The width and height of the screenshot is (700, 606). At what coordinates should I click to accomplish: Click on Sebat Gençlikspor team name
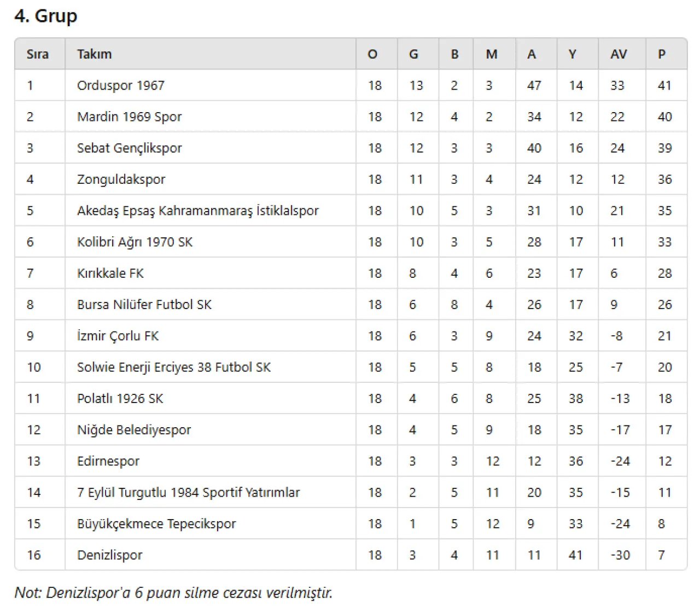tap(129, 148)
